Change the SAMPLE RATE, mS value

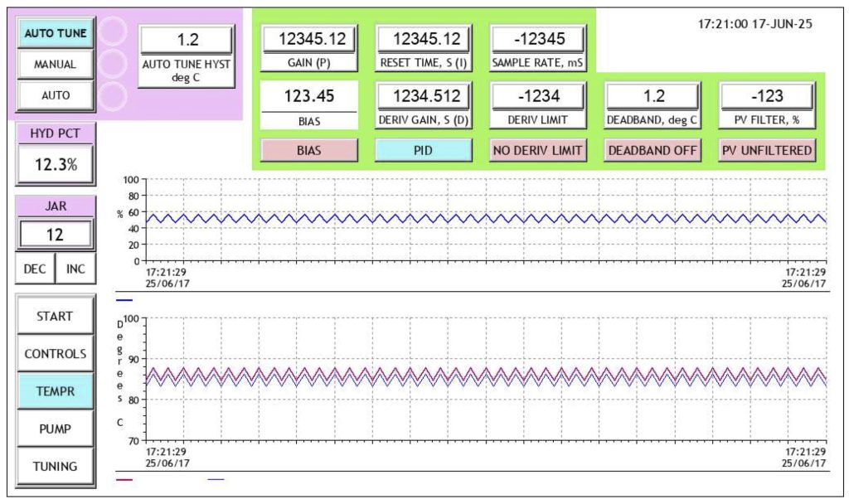click(x=538, y=39)
